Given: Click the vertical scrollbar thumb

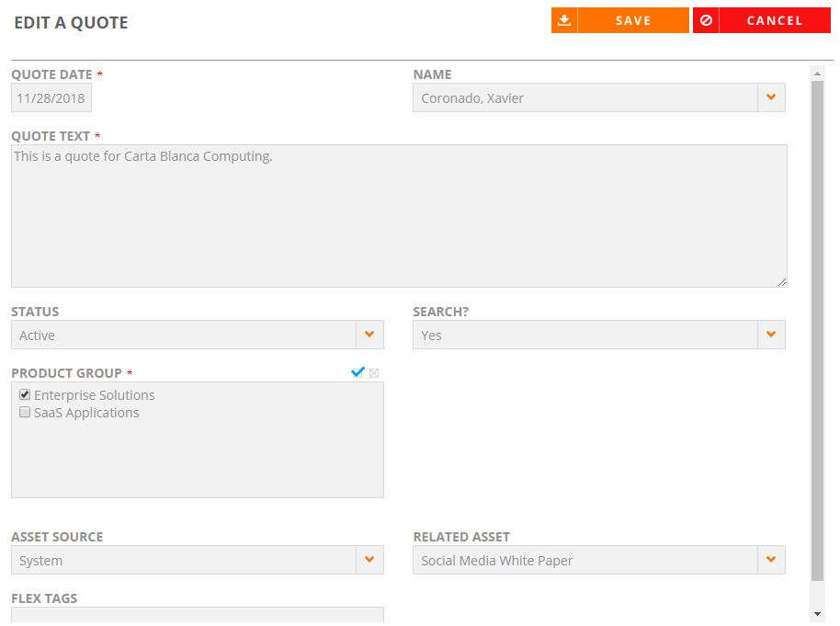Looking at the screenshot, I should (817, 331).
